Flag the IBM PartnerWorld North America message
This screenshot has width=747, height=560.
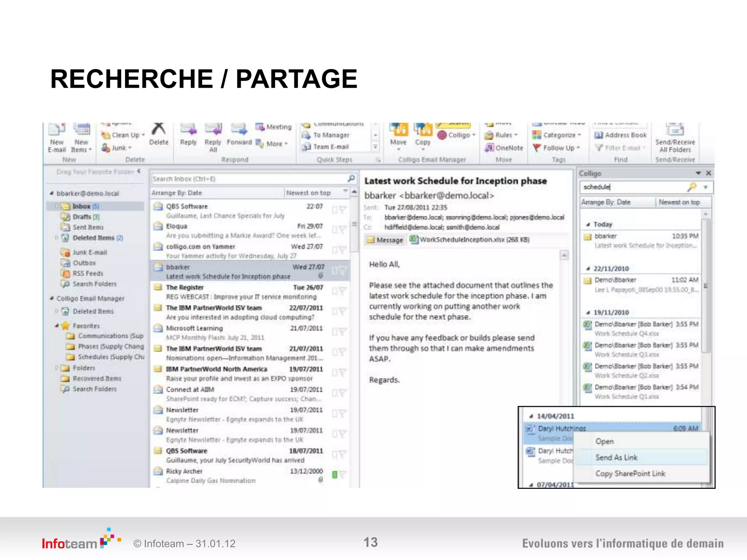click(x=342, y=373)
